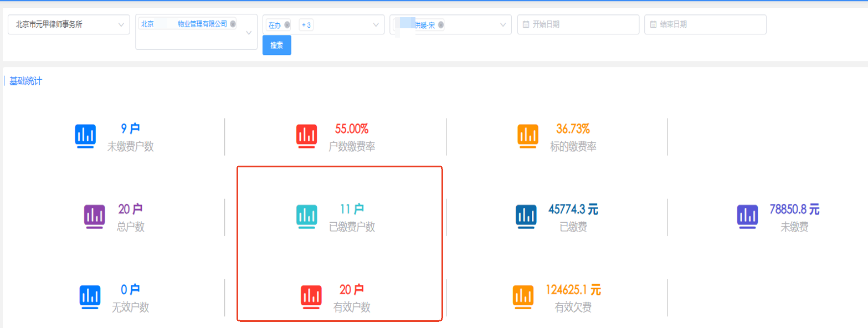Expand the property company dropdown arrow
This screenshot has height=328, width=868.
(249, 32)
